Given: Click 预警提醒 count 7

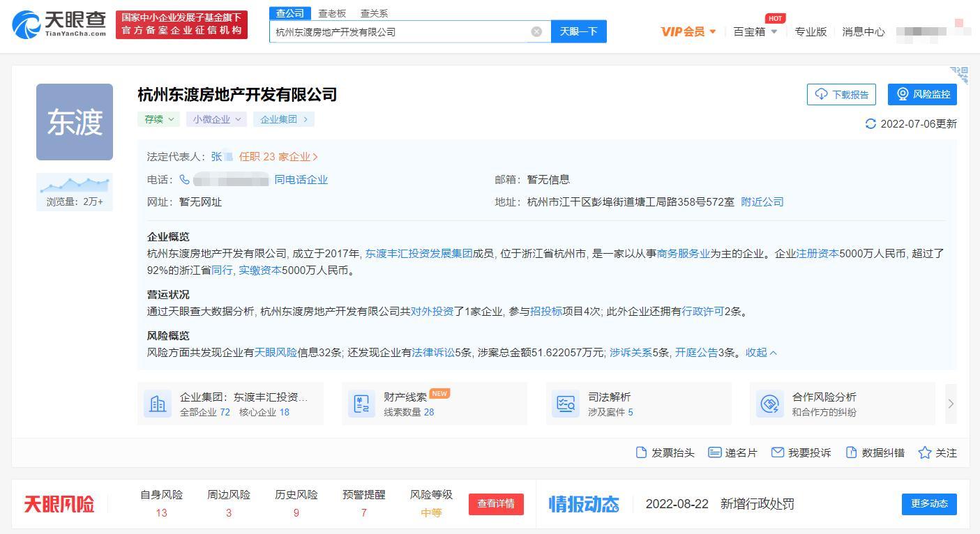Looking at the screenshot, I should click(x=364, y=513).
